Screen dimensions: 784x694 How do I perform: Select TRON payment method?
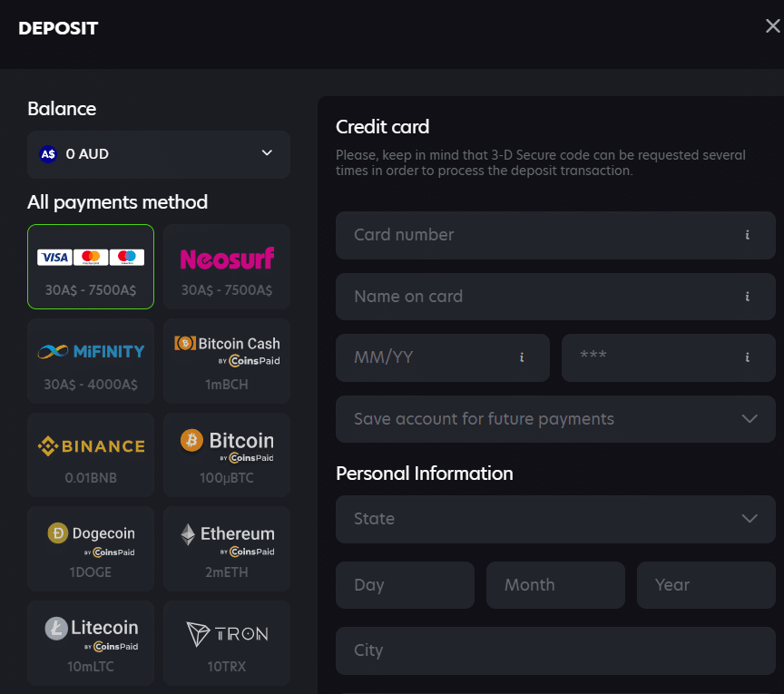click(x=227, y=642)
